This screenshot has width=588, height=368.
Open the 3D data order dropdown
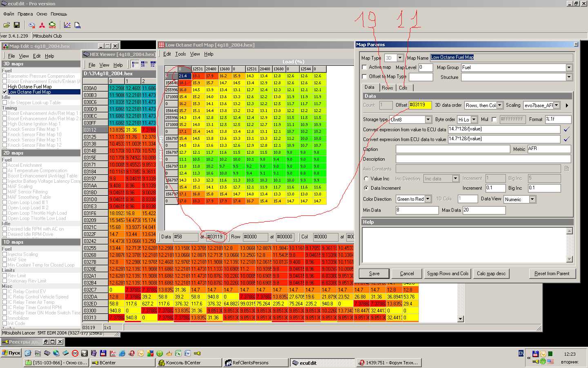point(499,105)
